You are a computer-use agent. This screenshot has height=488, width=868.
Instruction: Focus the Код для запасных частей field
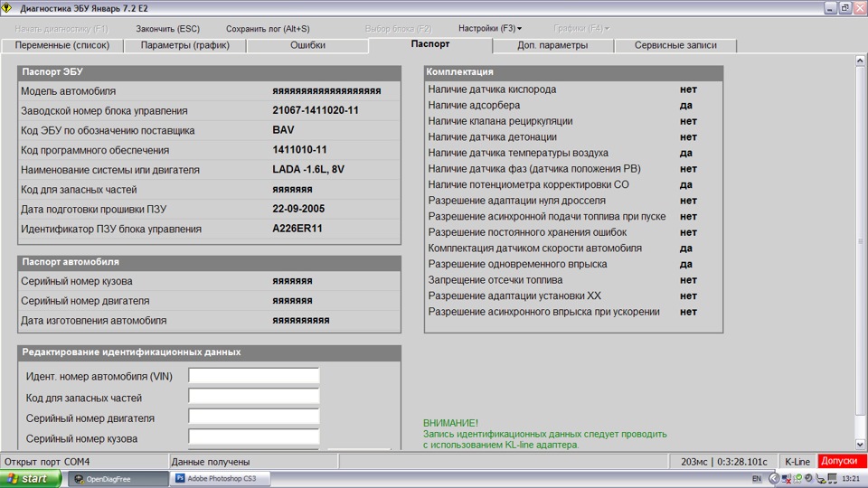253,396
